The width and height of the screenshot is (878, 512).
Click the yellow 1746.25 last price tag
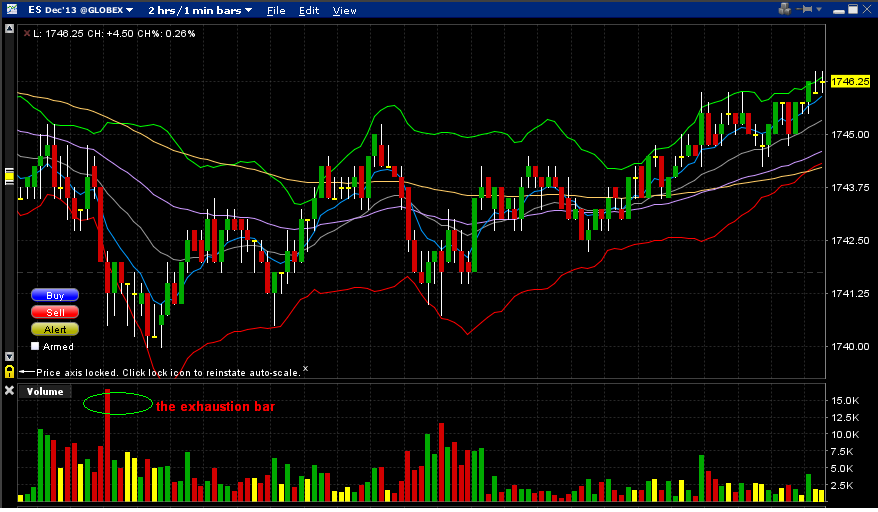(850, 81)
